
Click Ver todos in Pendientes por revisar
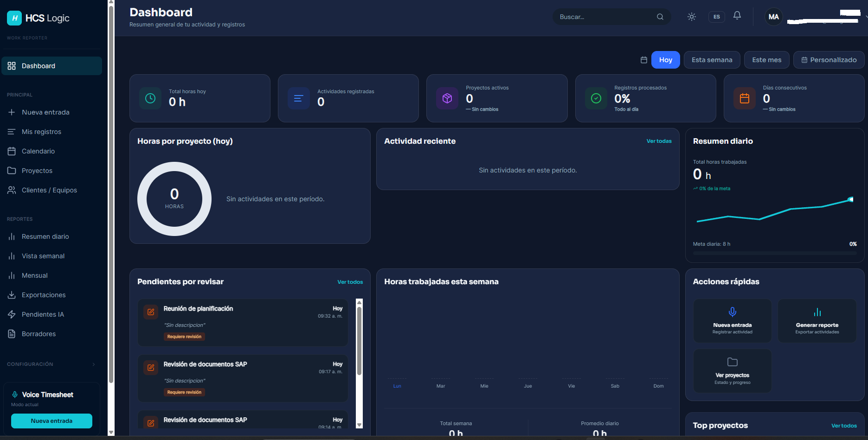pyautogui.click(x=350, y=282)
